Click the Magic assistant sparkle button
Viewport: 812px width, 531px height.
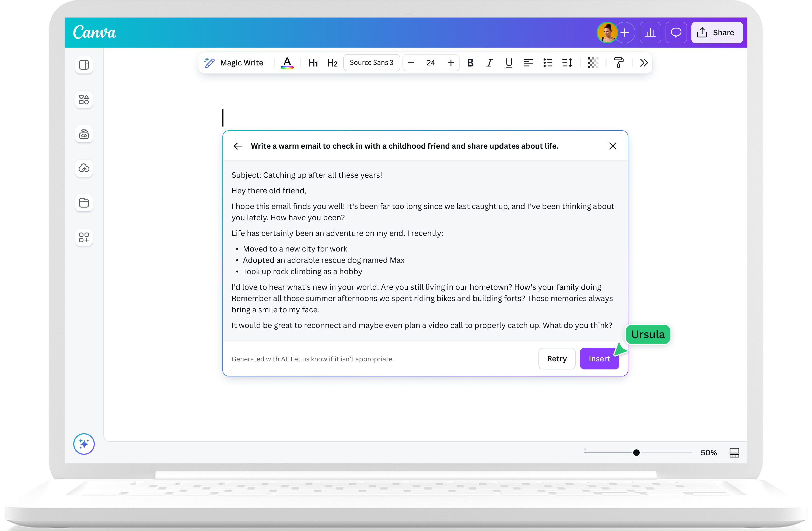84,444
